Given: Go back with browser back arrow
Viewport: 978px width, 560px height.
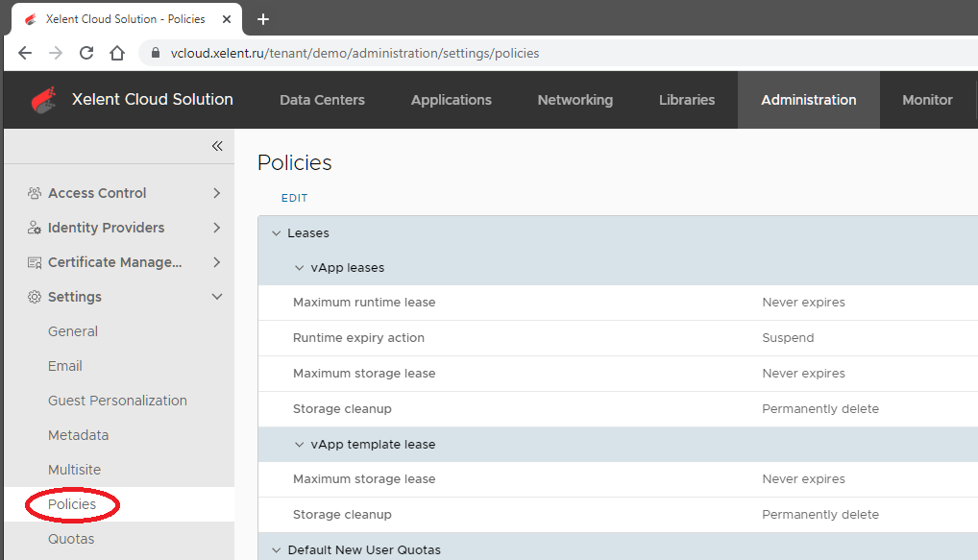Looking at the screenshot, I should click(25, 53).
